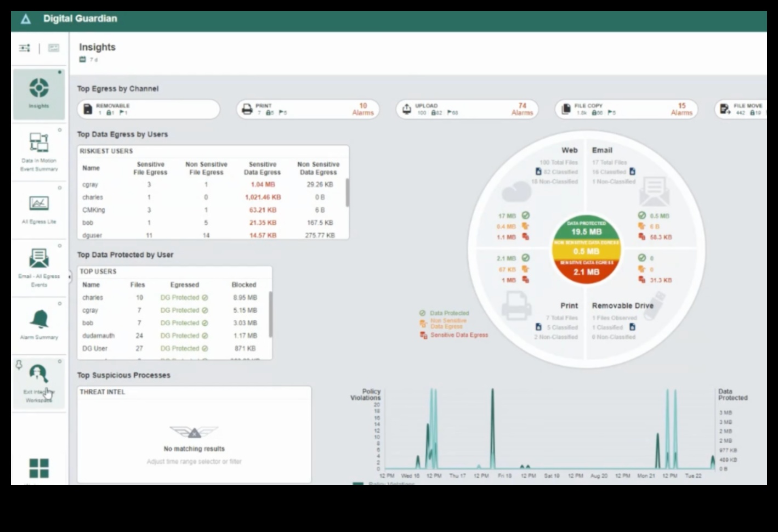Sort by Blocked column header
778x532 pixels.
point(244,285)
